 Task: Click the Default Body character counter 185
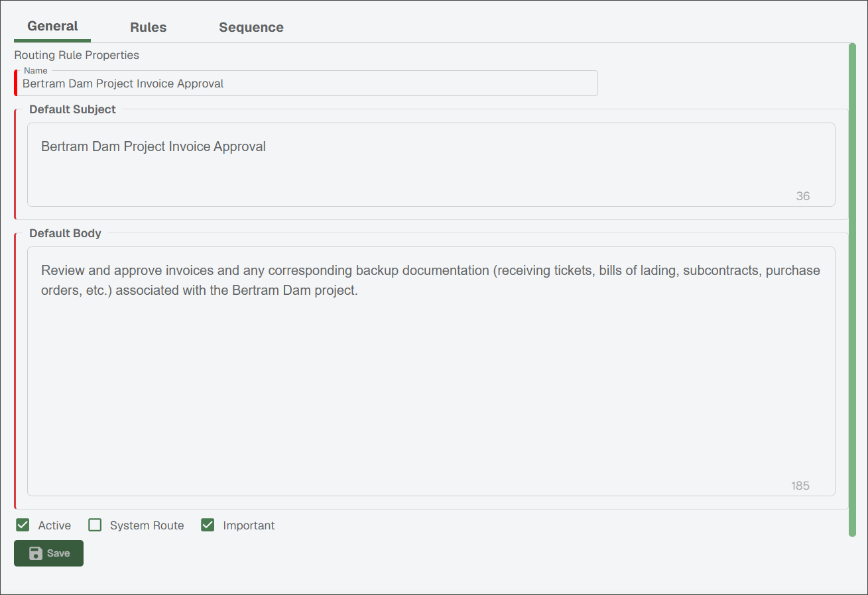[x=800, y=486]
